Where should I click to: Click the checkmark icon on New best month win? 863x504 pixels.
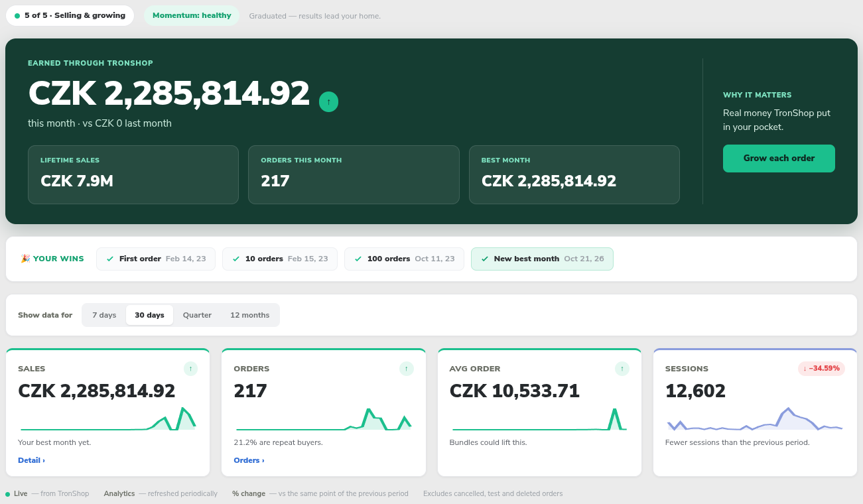coord(485,259)
